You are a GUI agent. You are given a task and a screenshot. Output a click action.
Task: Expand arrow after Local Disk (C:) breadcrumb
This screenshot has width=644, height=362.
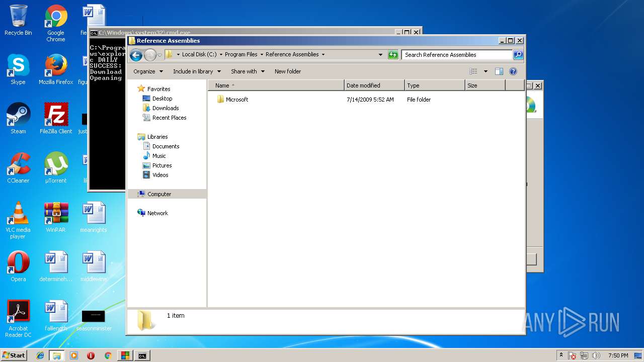[221, 54]
